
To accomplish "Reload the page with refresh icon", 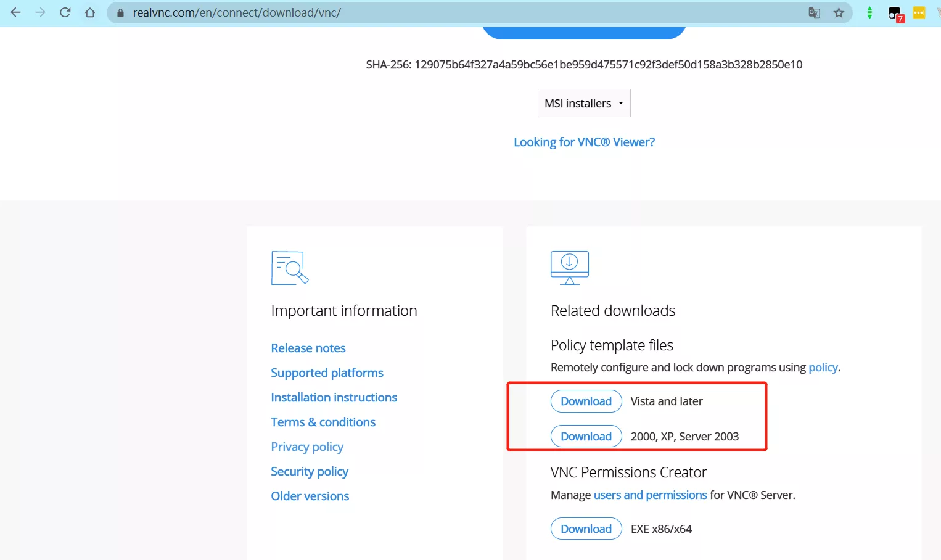I will pyautogui.click(x=65, y=12).
